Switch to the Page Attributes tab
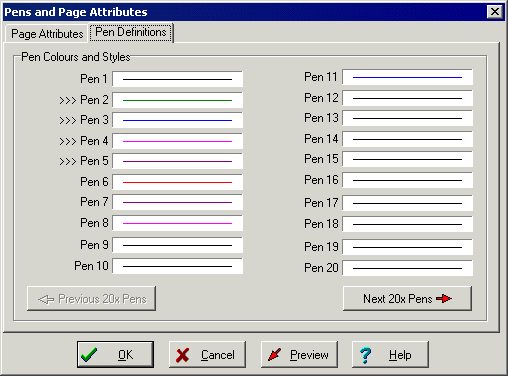This screenshot has height=376, width=508. pyautogui.click(x=47, y=34)
